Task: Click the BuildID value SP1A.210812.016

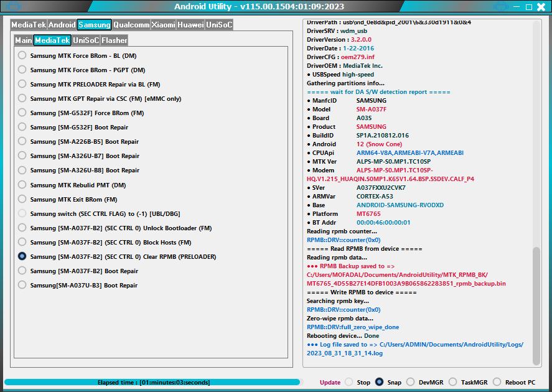Action: point(383,135)
